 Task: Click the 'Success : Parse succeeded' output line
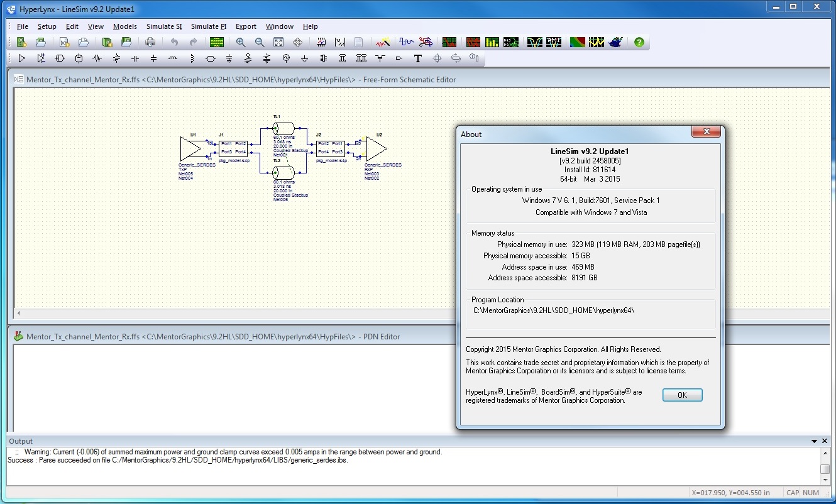click(x=177, y=460)
